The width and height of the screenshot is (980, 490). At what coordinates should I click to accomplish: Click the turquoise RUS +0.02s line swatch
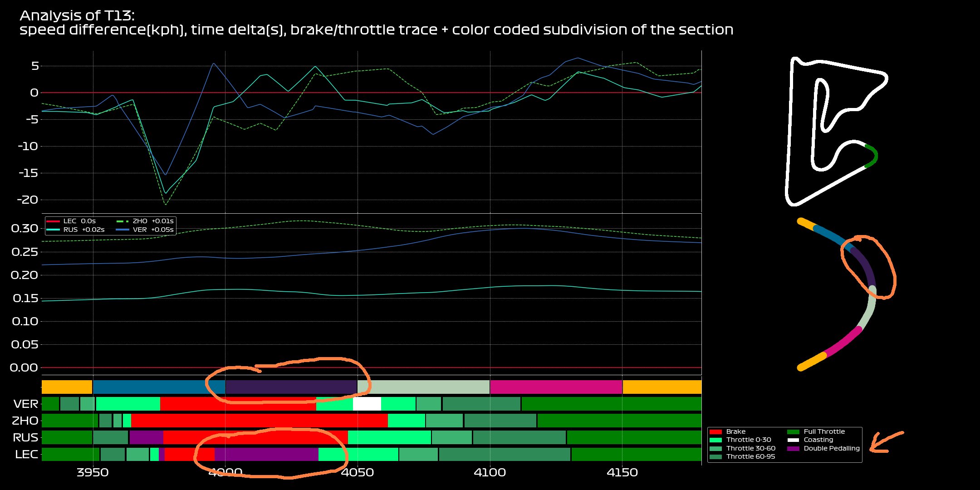click(53, 230)
